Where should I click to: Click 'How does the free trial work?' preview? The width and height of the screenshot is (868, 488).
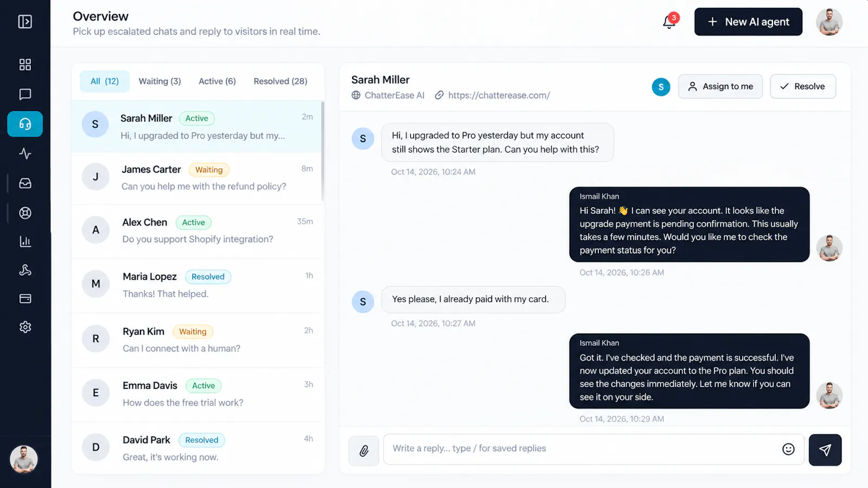pos(183,403)
